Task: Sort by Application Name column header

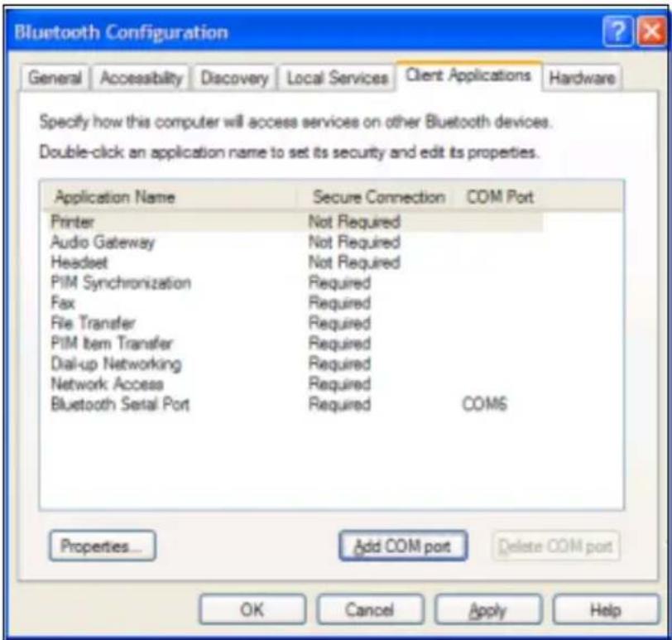Action: (x=170, y=197)
